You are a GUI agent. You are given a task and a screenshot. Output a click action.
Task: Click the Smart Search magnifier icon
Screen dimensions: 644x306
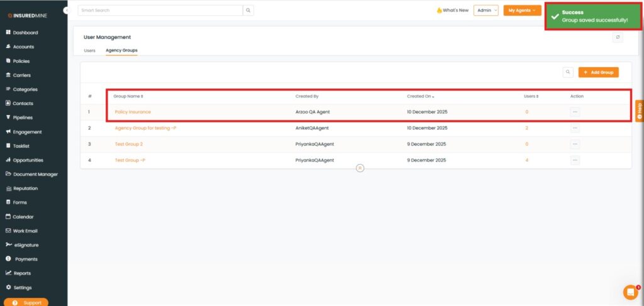coord(249,10)
